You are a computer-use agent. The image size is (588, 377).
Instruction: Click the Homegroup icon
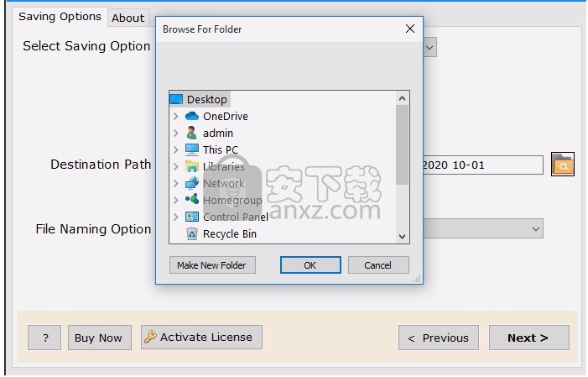coord(192,199)
